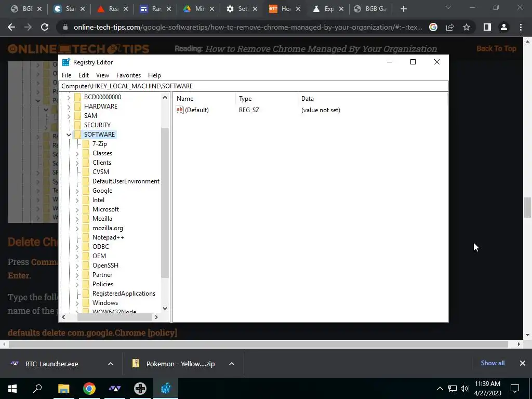Toggle Chrome side panel icon
532x399 pixels.
tap(487, 27)
